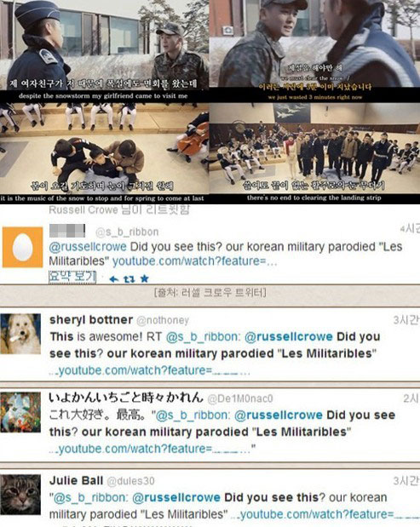This screenshot has width=420, height=527.
Task: Open the colorful avatar of De1M0nac0
Action: tap(20, 412)
